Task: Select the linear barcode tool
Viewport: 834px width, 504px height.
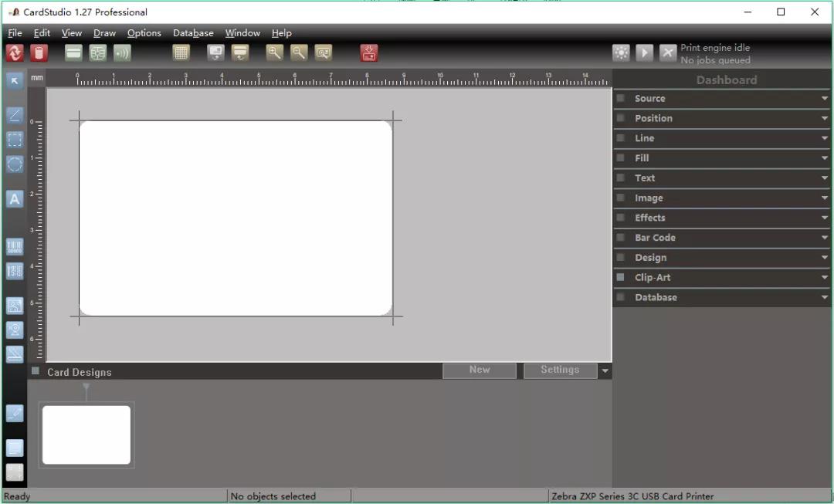Action: (x=15, y=247)
